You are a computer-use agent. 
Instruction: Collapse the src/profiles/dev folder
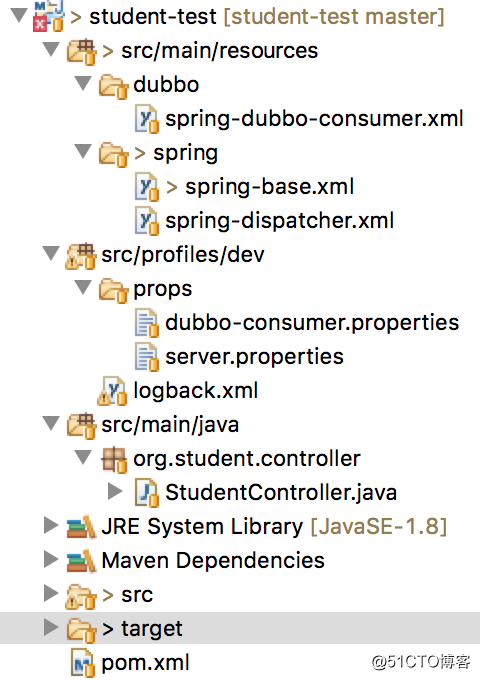coord(51,253)
